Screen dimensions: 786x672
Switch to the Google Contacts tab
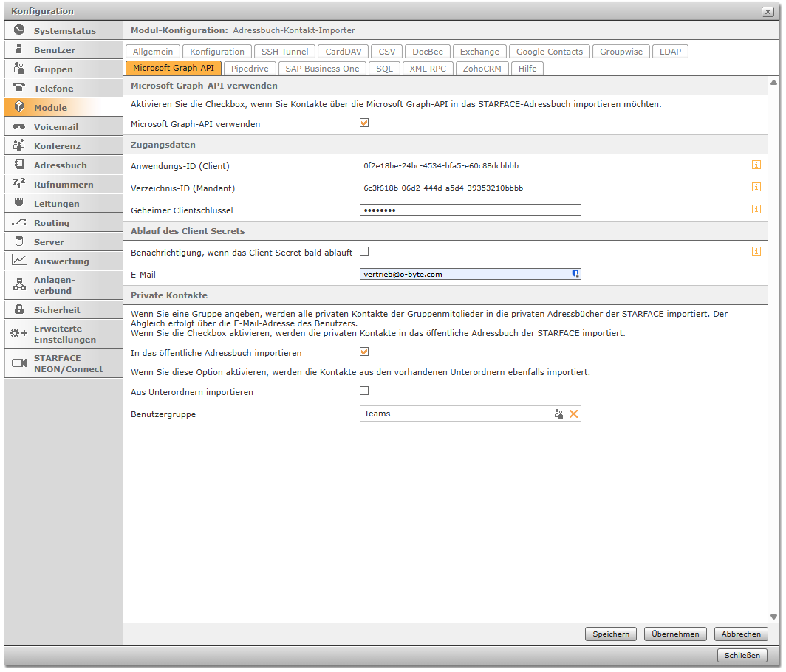pyautogui.click(x=549, y=52)
